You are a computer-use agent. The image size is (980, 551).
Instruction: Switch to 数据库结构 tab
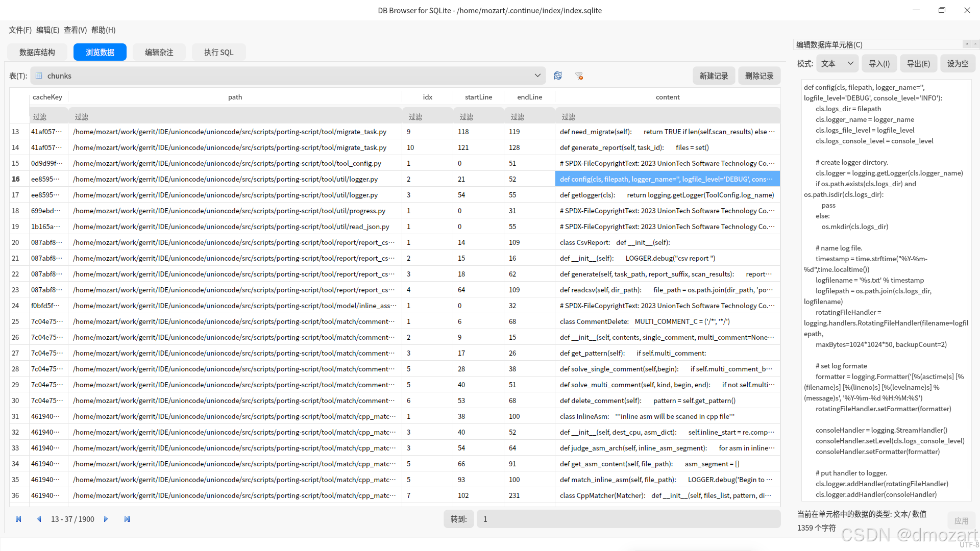click(37, 52)
